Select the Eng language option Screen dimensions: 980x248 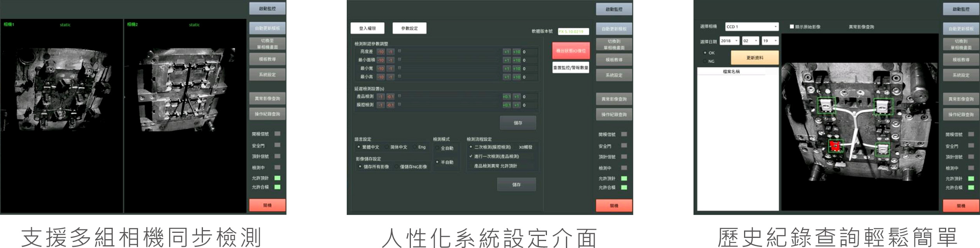(x=415, y=147)
